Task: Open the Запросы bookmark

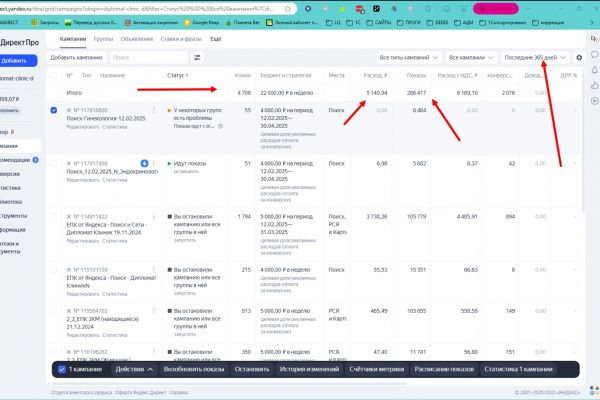Action: pos(45,23)
